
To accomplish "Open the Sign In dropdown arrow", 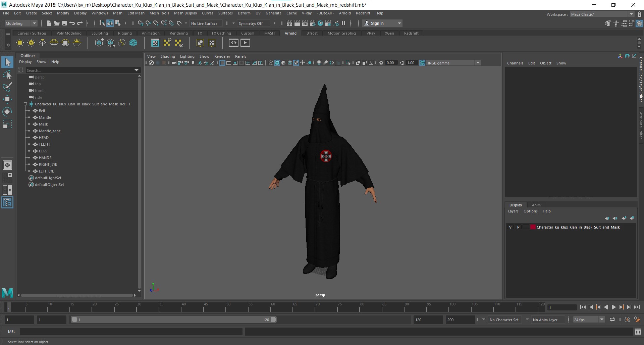I will 399,23.
